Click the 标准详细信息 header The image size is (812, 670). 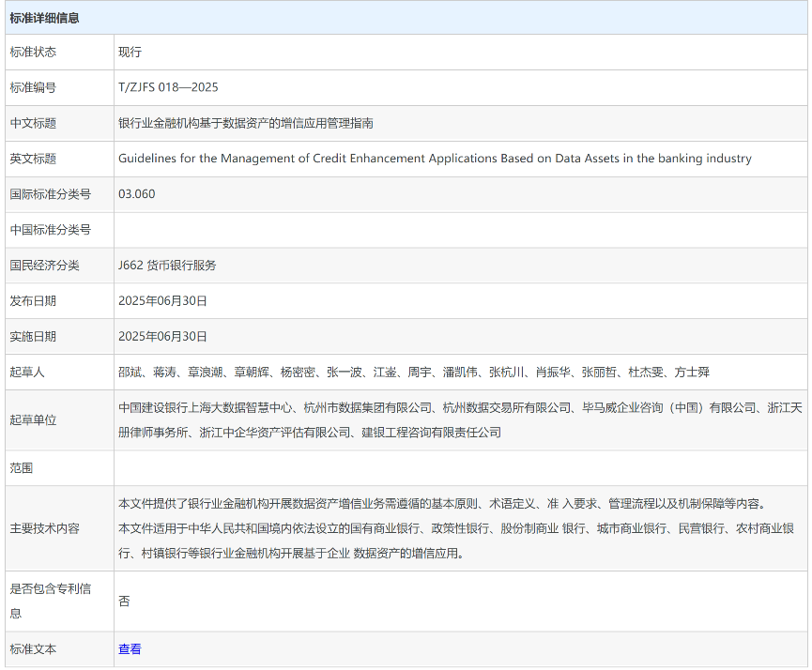pyautogui.click(x=44, y=18)
